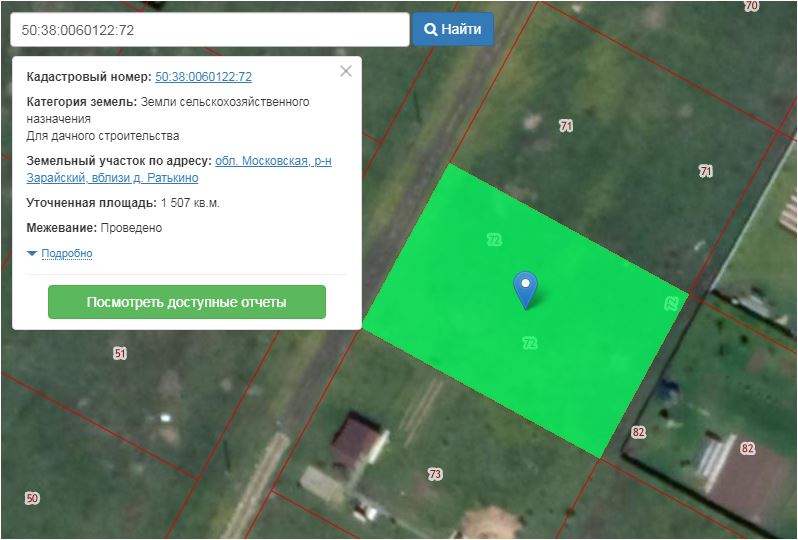Click Посмотреть доступные отчеты button
798x540 pixels.
[x=187, y=302]
